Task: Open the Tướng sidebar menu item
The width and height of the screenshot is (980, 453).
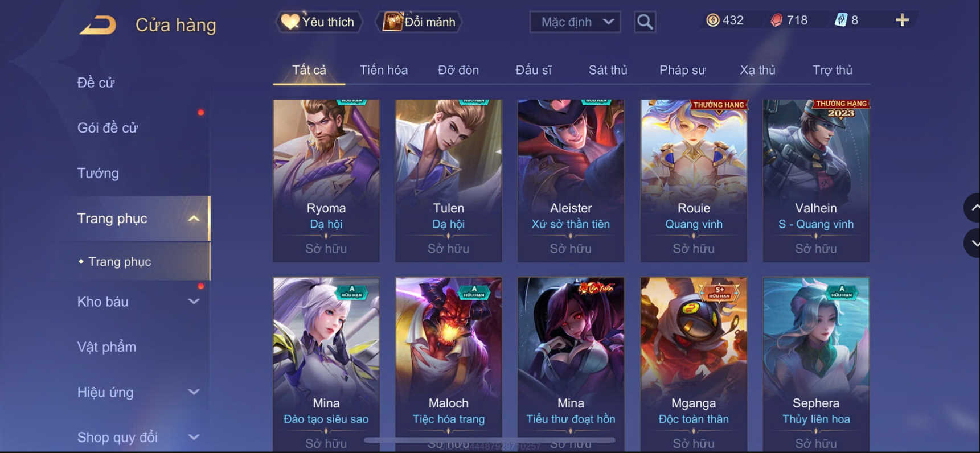Action: click(x=98, y=173)
